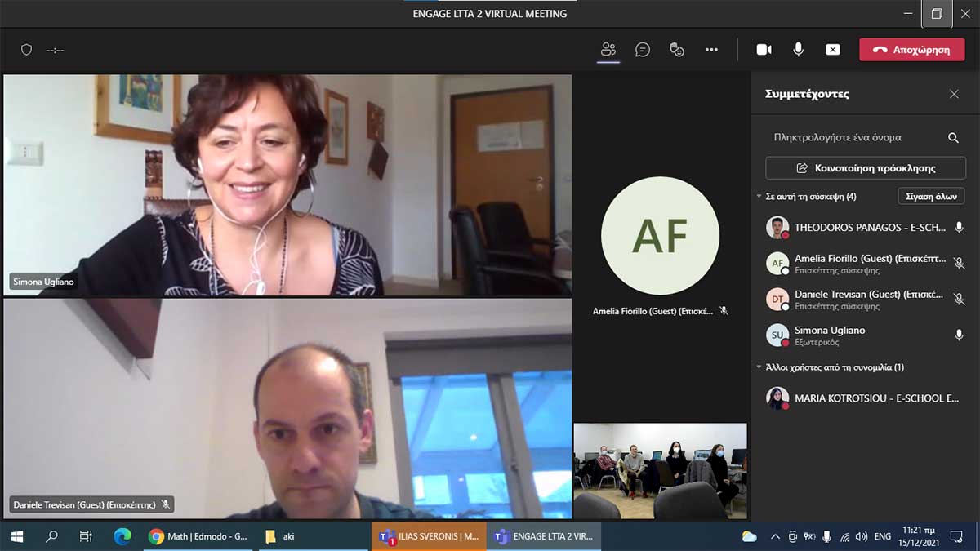Screen dimensions: 980x551
Task: Click the search magnifier in participants panel
Action: coord(953,138)
